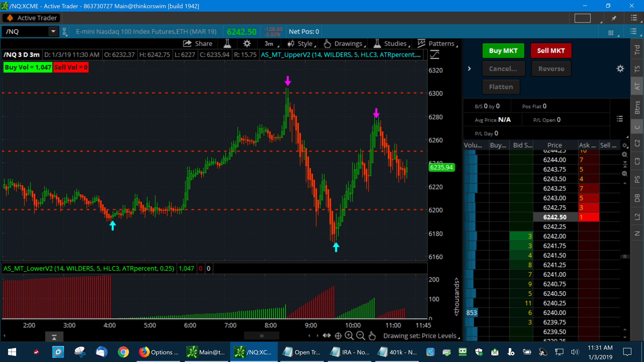Image resolution: width=644 pixels, height=362 pixels.
Task: Click the pin icon in the top bar
Action: (614, 18)
